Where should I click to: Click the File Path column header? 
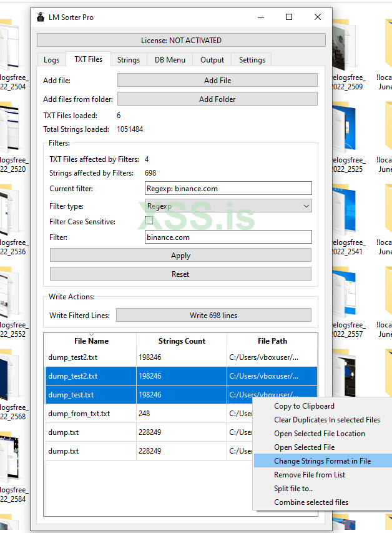point(272,341)
